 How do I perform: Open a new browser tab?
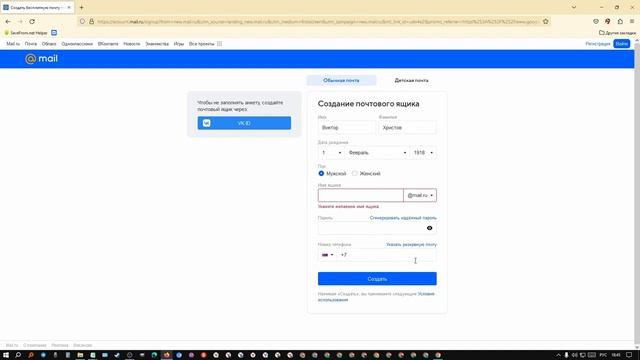click(82, 7)
